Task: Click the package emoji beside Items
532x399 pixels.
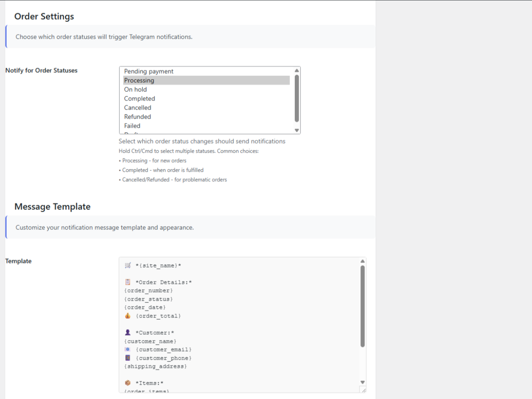Action: pos(128,383)
